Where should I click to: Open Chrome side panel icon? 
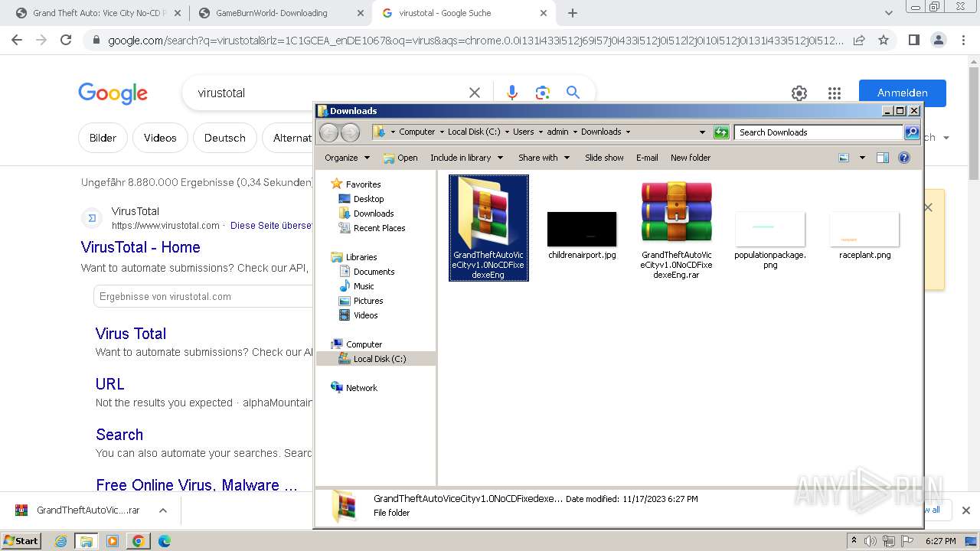tap(913, 40)
